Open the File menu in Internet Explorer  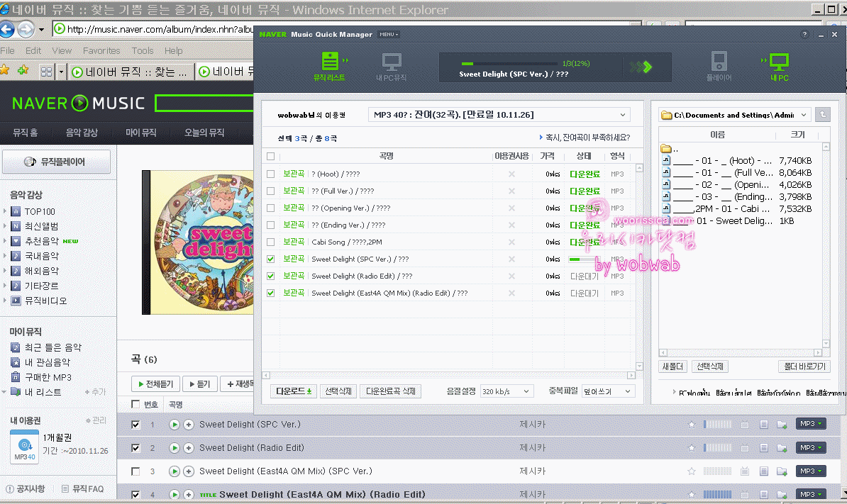(8, 51)
